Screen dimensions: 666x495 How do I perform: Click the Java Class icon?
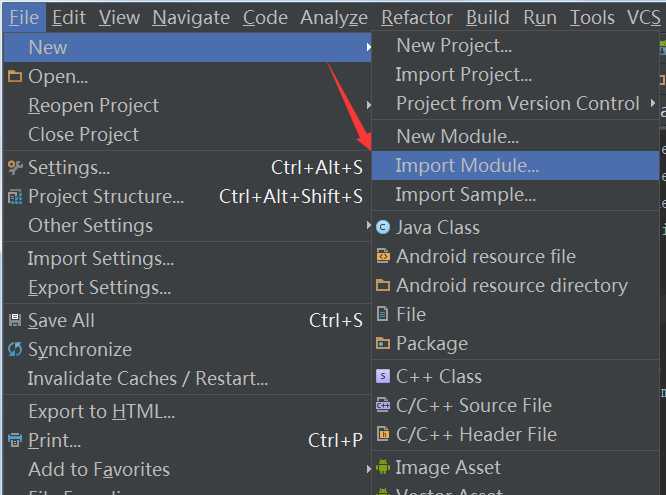(x=382, y=227)
